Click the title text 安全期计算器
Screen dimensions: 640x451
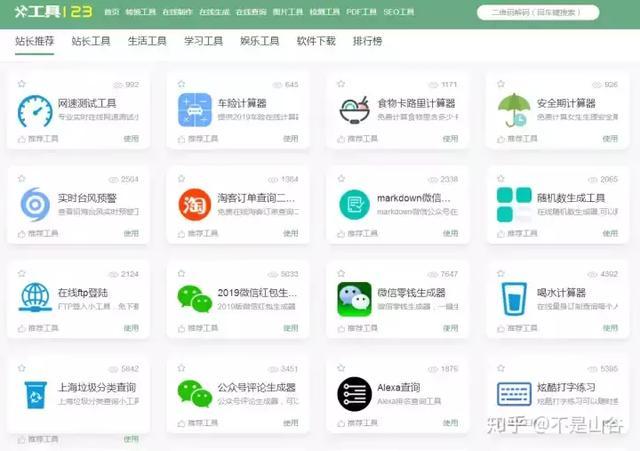pos(566,103)
